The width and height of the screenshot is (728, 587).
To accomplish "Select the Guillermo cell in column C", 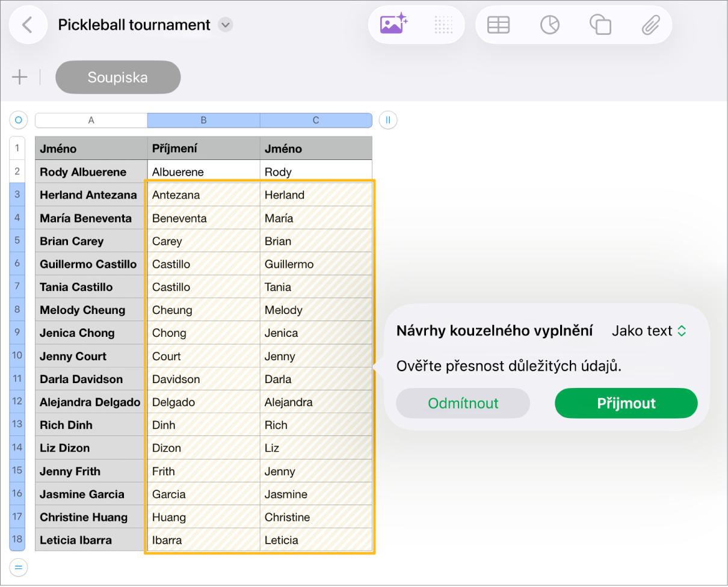I will 316,264.
